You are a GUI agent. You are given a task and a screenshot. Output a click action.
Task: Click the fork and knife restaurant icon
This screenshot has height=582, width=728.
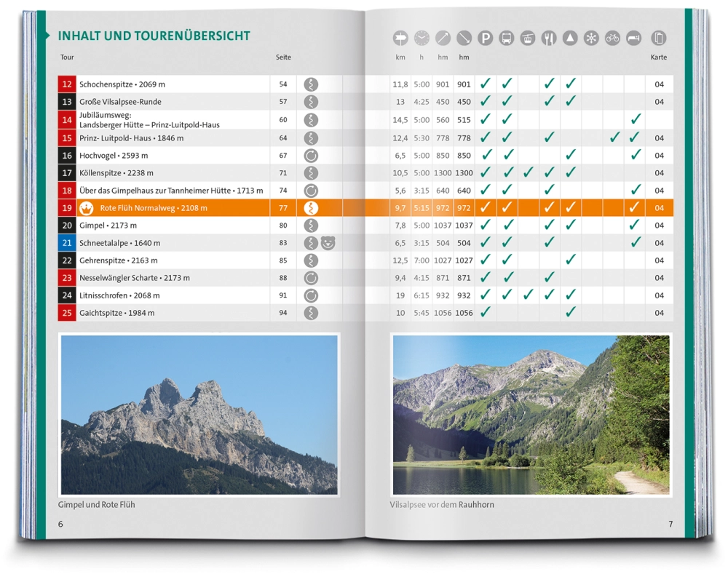[x=549, y=39]
